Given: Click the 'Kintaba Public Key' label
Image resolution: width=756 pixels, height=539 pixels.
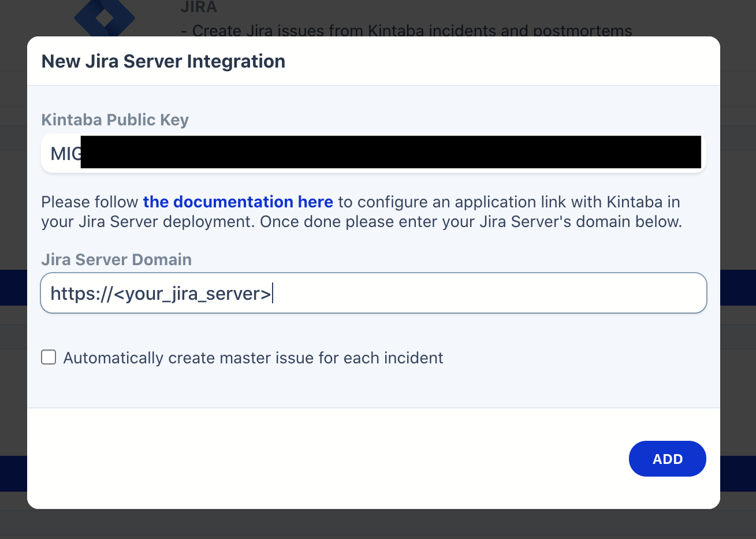Looking at the screenshot, I should click(115, 120).
